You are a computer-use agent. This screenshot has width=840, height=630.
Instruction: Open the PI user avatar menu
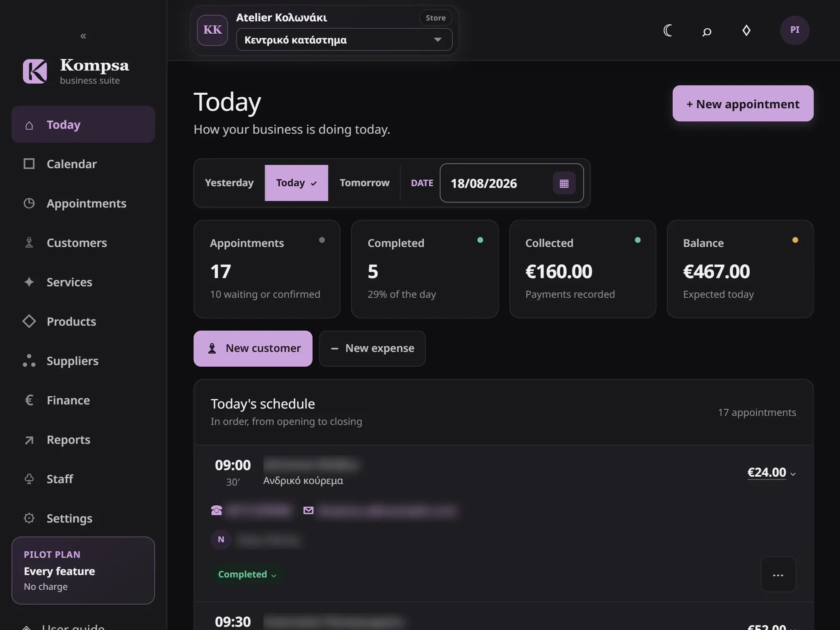pos(794,30)
